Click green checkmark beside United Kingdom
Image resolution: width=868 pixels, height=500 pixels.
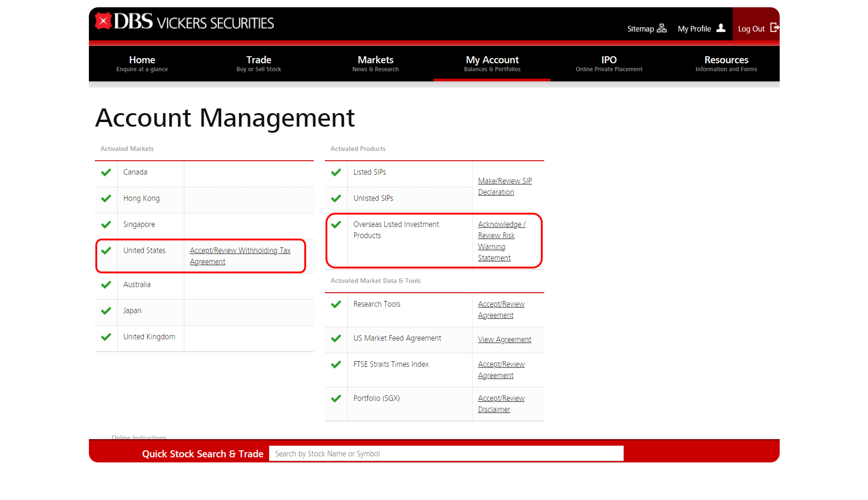pos(106,337)
